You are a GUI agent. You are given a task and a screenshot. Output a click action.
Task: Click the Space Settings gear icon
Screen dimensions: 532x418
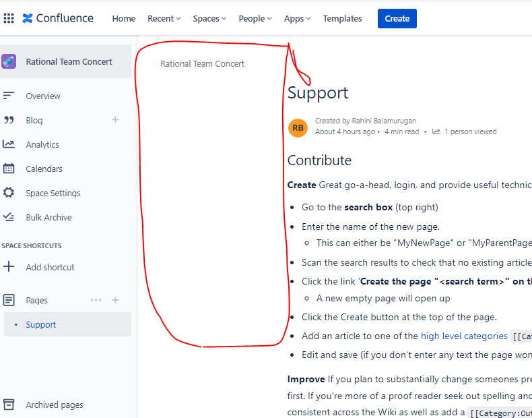[9, 193]
